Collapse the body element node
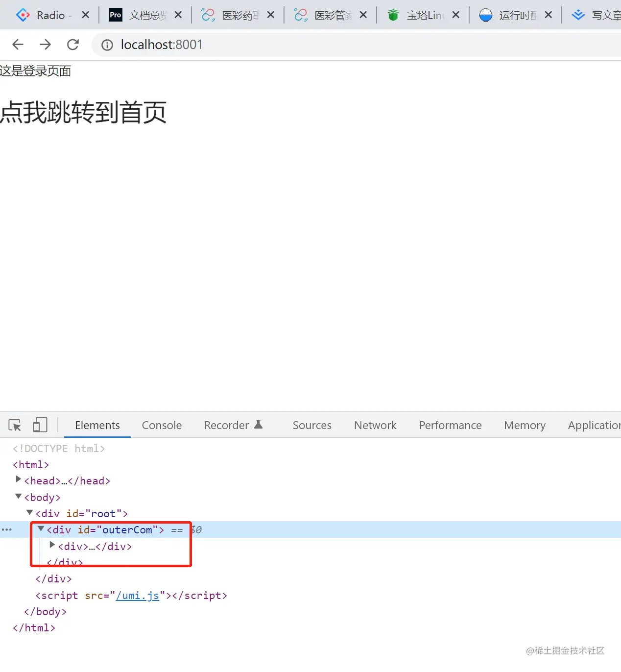The height and width of the screenshot is (672, 621). [18, 496]
